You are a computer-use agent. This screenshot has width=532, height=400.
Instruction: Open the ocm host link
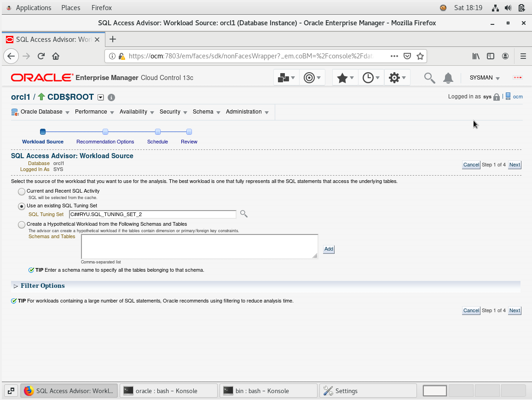518,97
